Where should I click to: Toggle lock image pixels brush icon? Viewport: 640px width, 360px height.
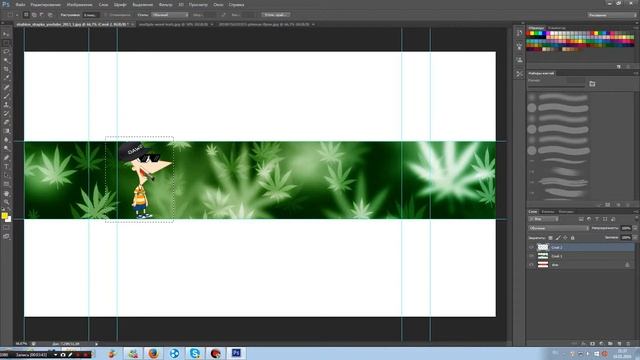click(x=558, y=238)
